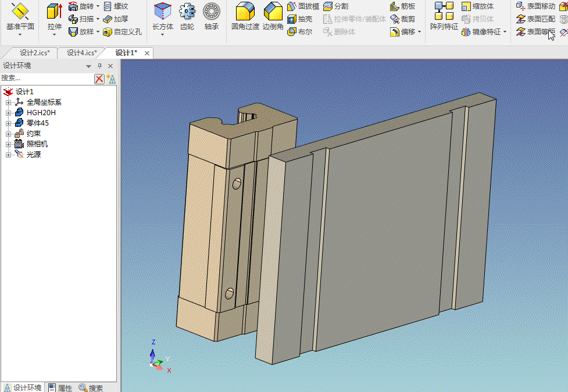Close the 设计环境 panel

[110, 66]
